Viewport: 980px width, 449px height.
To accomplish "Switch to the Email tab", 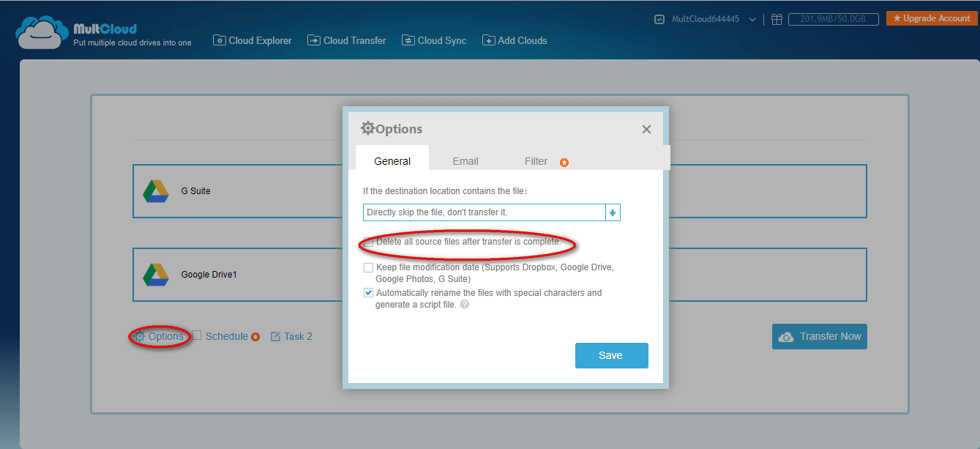I will (465, 161).
